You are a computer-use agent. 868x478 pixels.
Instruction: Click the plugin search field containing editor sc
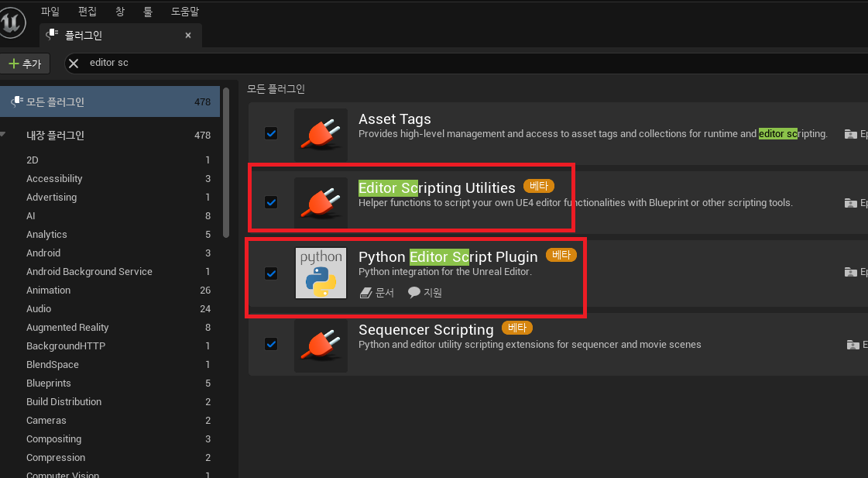(466, 64)
